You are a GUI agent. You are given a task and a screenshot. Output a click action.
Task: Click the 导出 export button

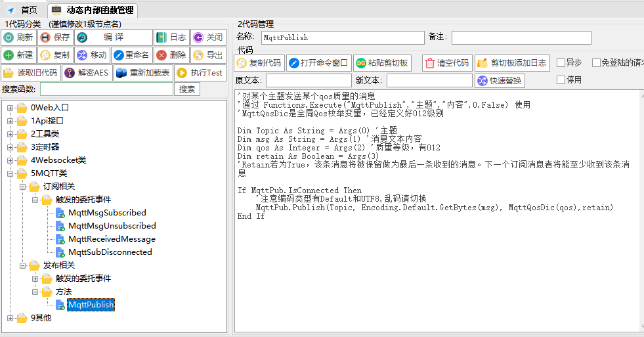209,55
